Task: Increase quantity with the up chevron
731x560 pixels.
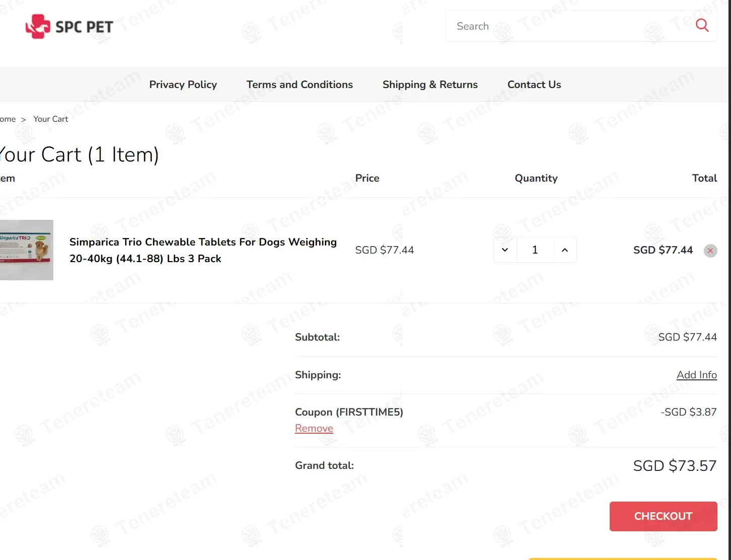Action: coord(565,250)
